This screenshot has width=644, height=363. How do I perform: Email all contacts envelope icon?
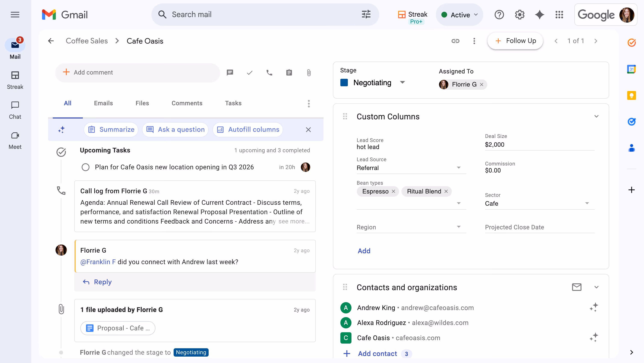[577, 287]
